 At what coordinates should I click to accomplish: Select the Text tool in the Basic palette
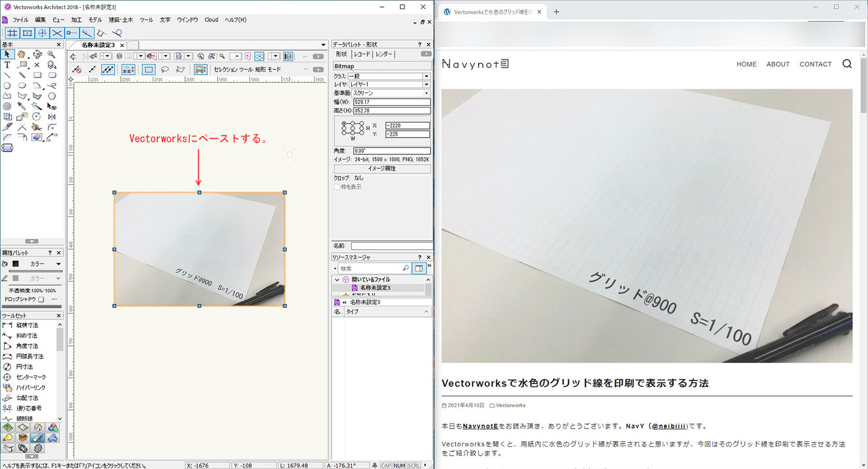(x=7, y=65)
